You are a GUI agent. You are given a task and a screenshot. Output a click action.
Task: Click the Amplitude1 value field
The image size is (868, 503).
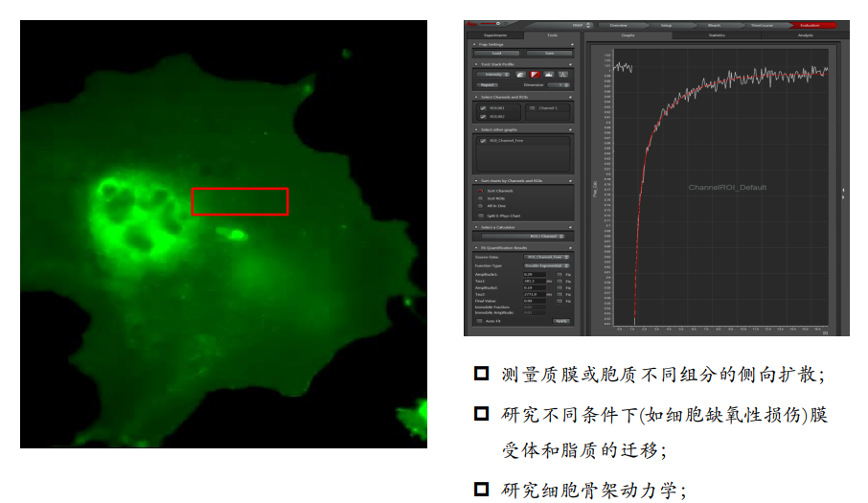(x=535, y=274)
